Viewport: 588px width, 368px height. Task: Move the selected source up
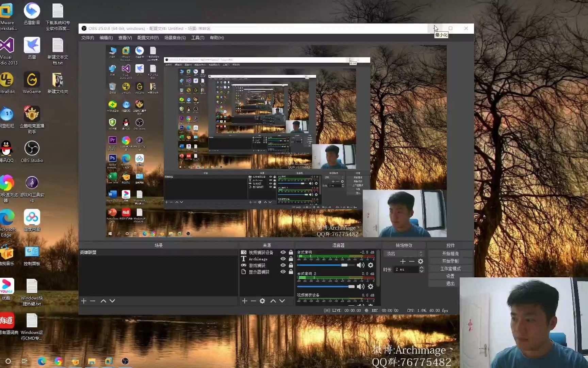[x=273, y=301]
